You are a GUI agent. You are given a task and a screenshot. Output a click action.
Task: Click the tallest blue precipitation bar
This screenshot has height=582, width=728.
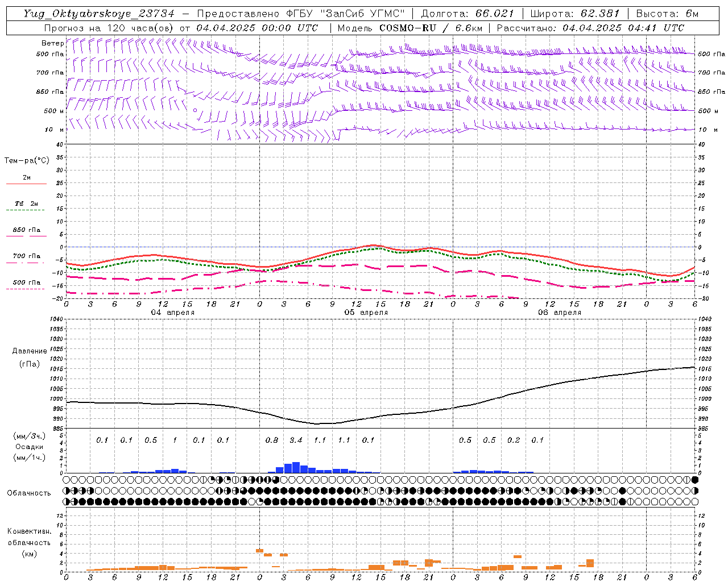click(296, 468)
